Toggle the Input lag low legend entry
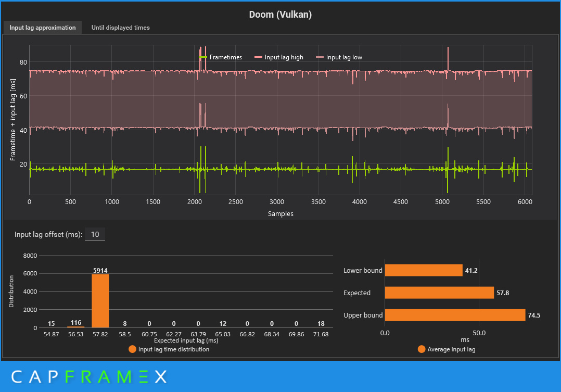Screen dimensions: 561x392 (x=339, y=57)
